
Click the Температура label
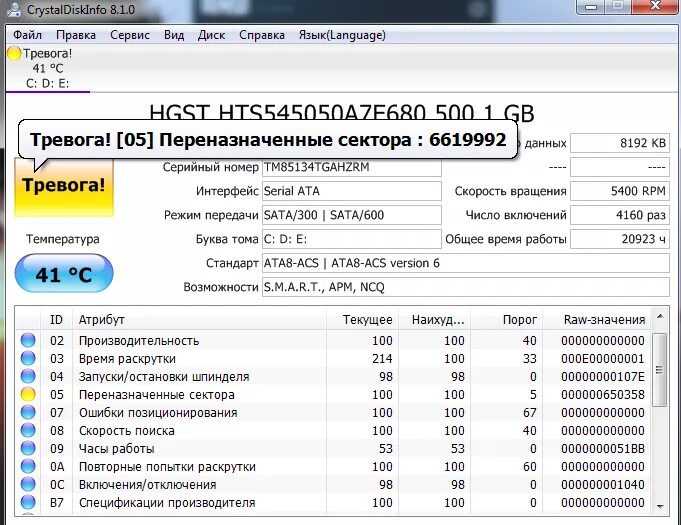click(x=63, y=239)
